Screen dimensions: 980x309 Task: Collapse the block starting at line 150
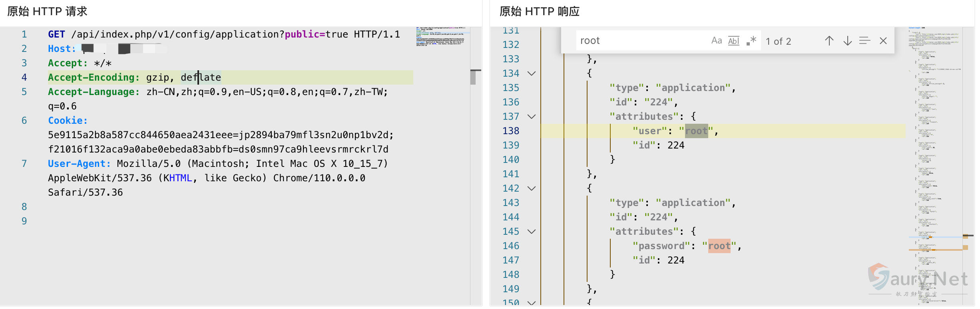point(532,303)
